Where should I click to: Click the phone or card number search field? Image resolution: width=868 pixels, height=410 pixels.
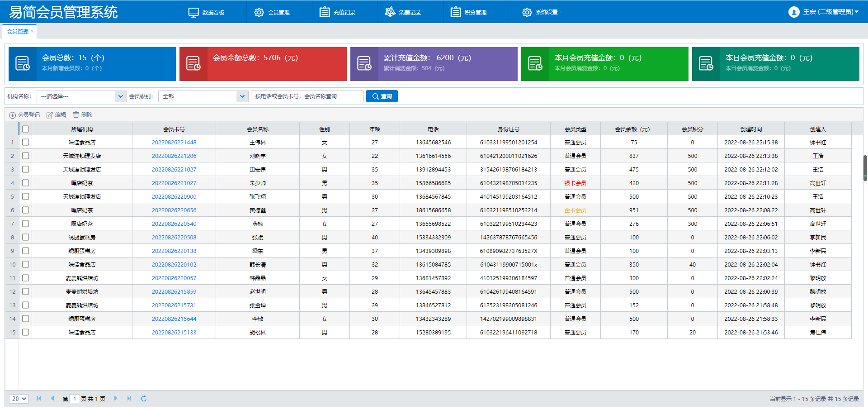click(307, 96)
